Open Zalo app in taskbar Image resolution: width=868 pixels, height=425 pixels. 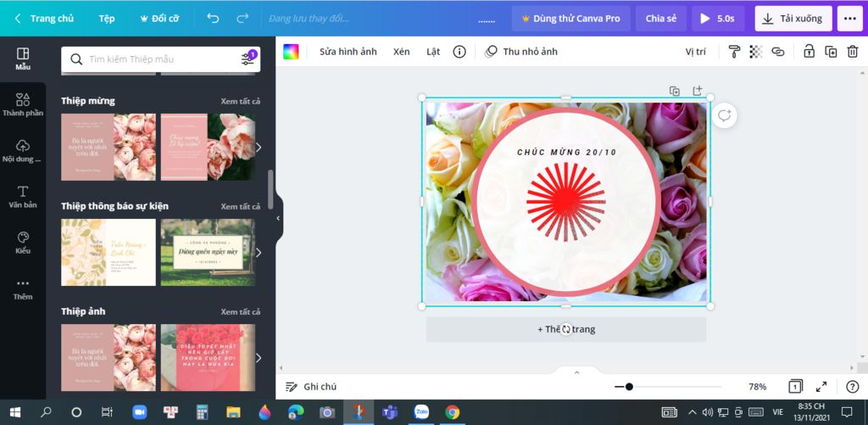[421, 412]
